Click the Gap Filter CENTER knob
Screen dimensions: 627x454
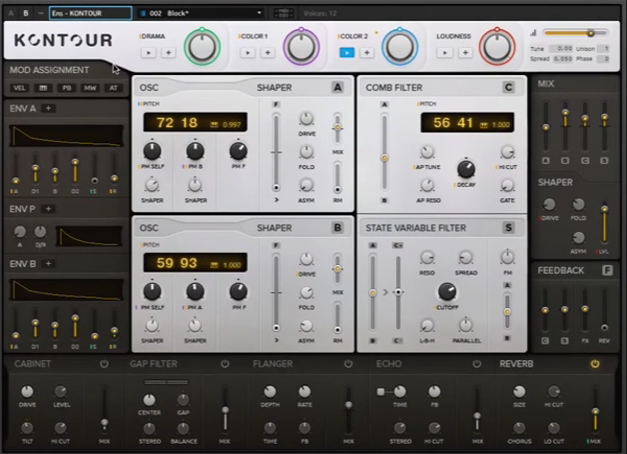[x=149, y=399]
